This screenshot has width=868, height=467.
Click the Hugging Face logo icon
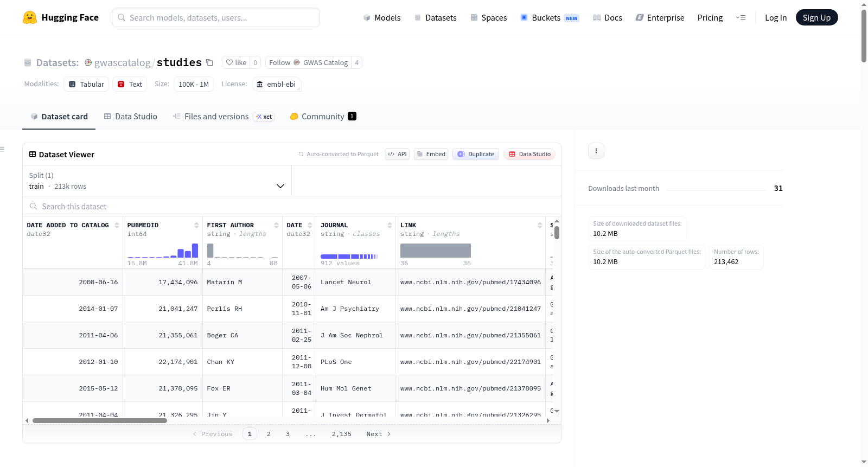coord(30,17)
